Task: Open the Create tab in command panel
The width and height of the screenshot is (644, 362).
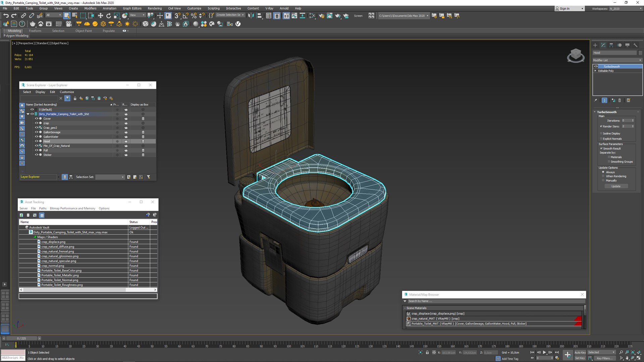Action: 595,45
